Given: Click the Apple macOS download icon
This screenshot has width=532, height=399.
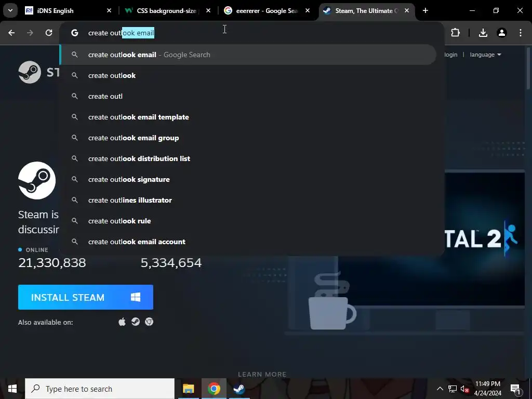Looking at the screenshot, I should (x=122, y=322).
